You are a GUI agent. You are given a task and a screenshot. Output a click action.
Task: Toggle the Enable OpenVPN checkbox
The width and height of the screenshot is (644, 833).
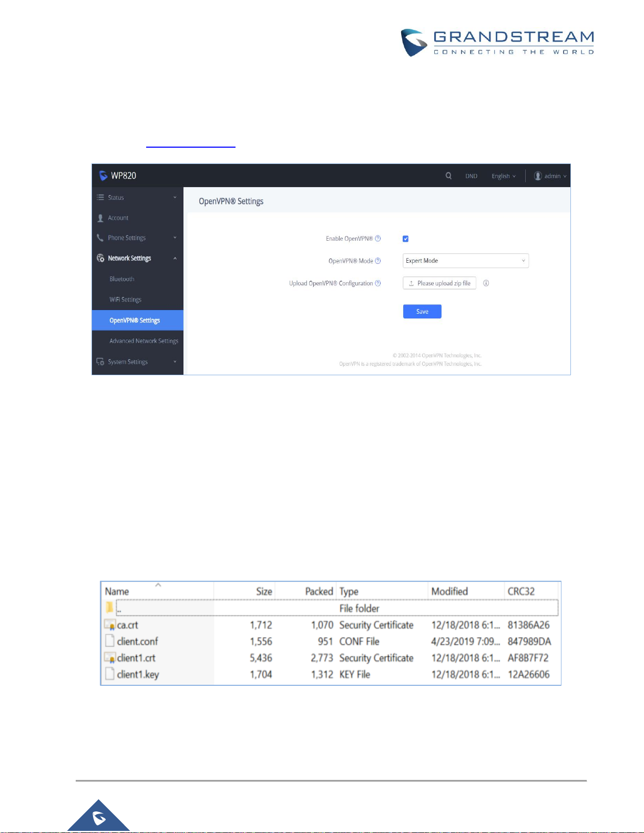tap(406, 239)
